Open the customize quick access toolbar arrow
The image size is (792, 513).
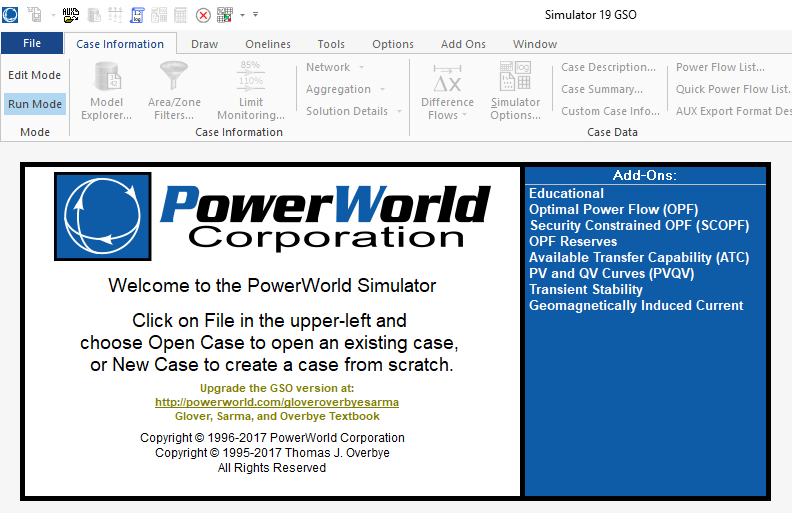tap(256, 15)
